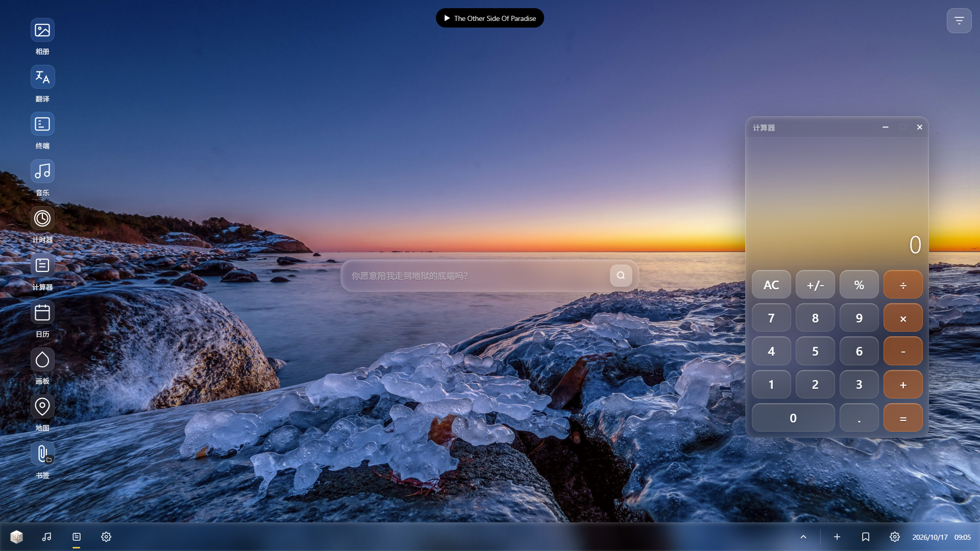Select the calculator taskbar icon
Screen dimensions: 980x551
coord(77,537)
